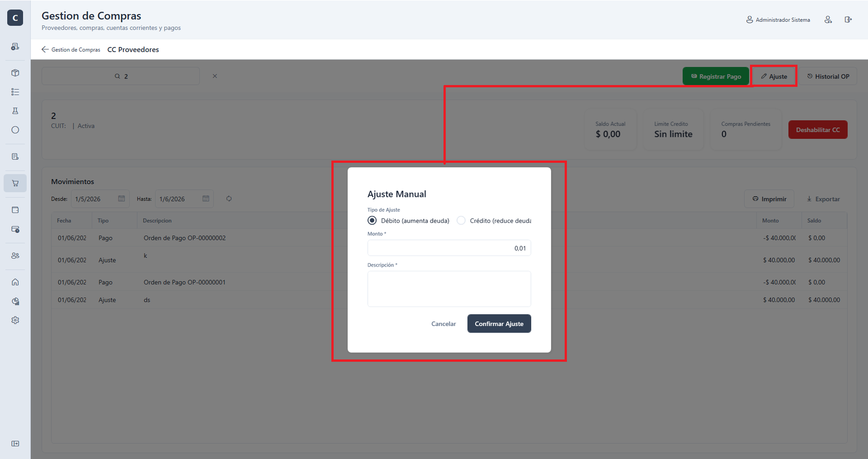Click Confirmar Ajuste button
The image size is (868, 459).
tap(499, 324)
